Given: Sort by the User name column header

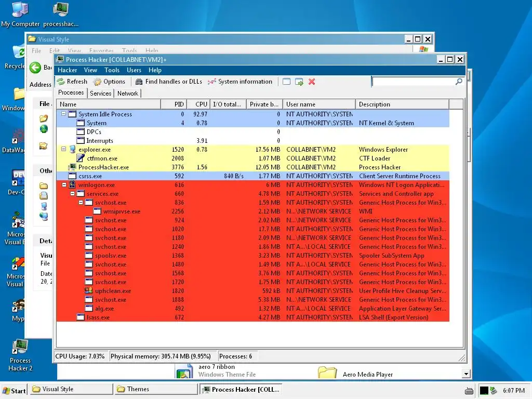Looking at the screenshot, I should [x=320, y=104].
